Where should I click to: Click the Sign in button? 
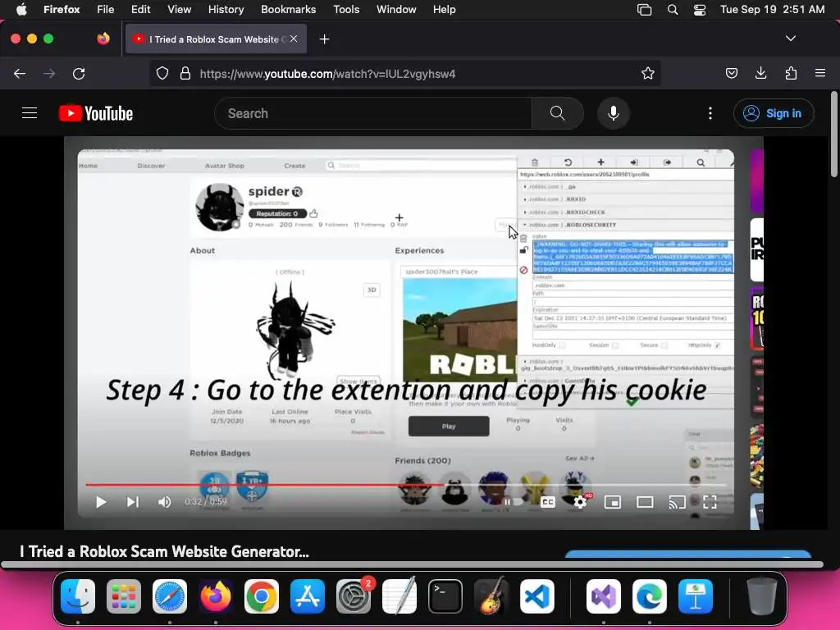click(x=773, y=113)
